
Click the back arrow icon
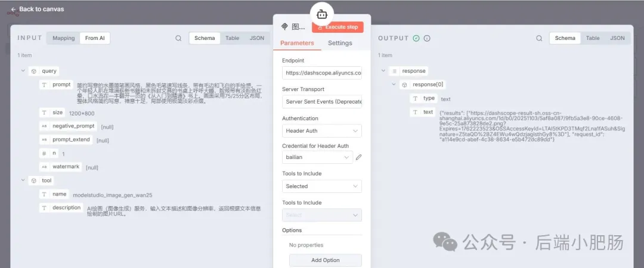[x=13, y=10]
